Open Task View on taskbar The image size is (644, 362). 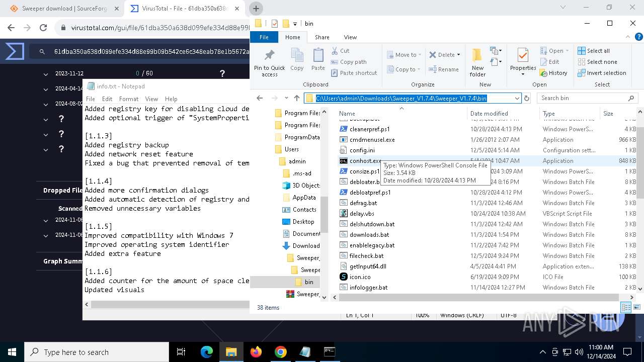tap(181, 352)
